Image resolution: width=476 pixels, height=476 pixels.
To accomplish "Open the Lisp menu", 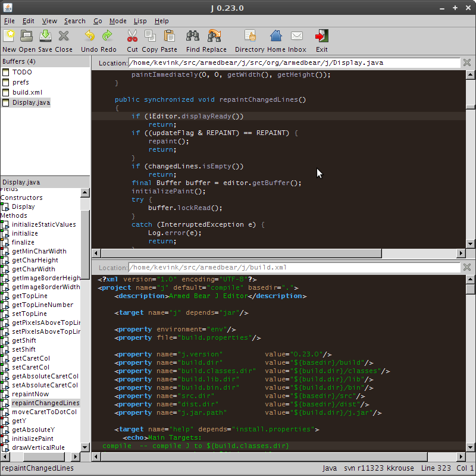I will [140, 21].
